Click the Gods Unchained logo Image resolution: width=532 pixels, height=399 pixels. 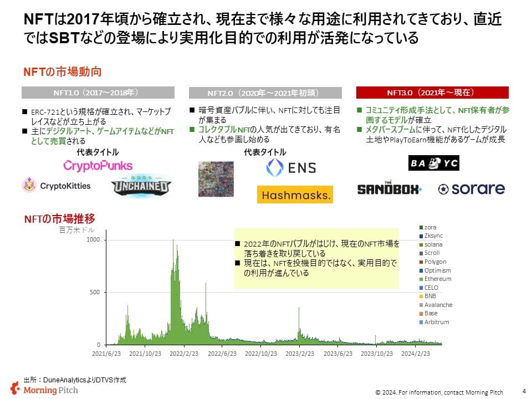click(141, 186)
